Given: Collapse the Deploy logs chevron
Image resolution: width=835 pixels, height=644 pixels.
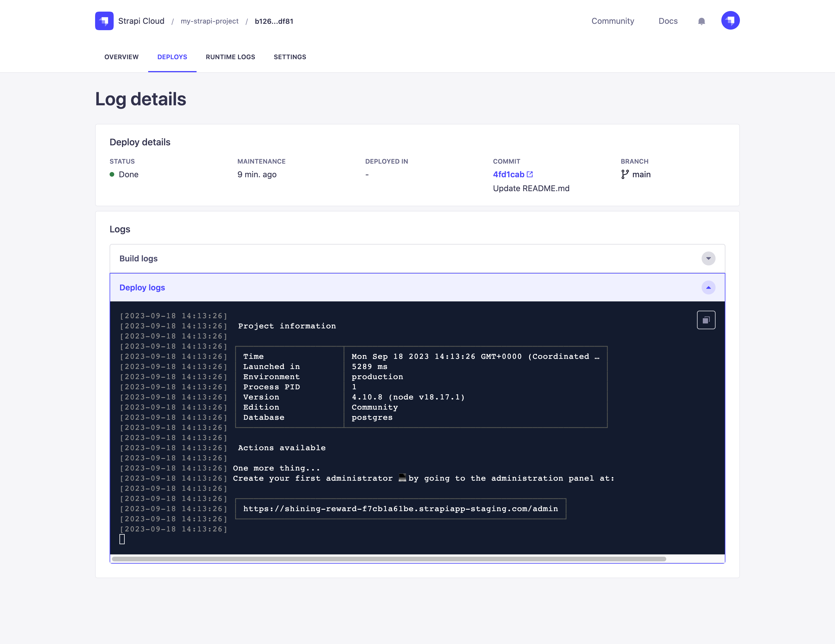Looking at the screenshot, I should point(708,287).
